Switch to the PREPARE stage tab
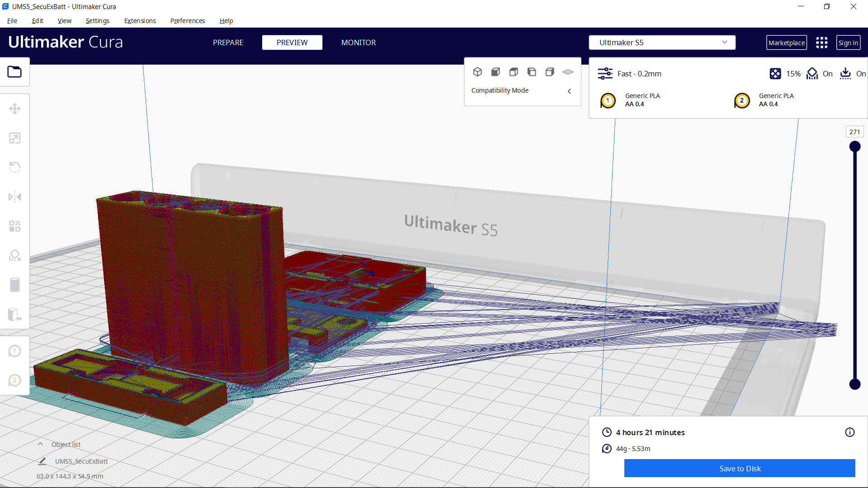This screenshot has width=868, height=488. (x=228, y=42)
